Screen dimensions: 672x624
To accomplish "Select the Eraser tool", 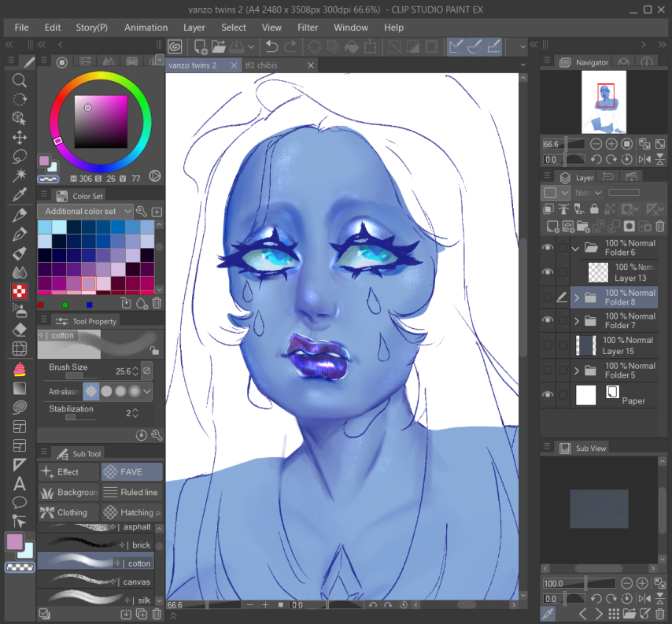I will coord(20,330).
